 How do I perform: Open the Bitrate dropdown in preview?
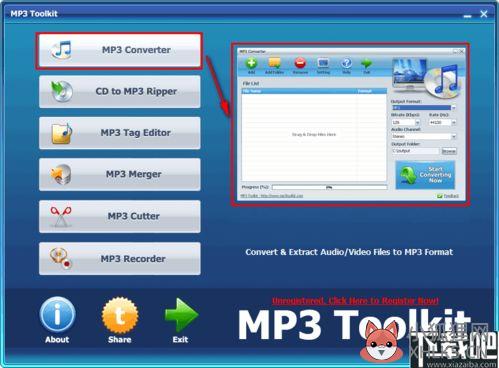405,122
